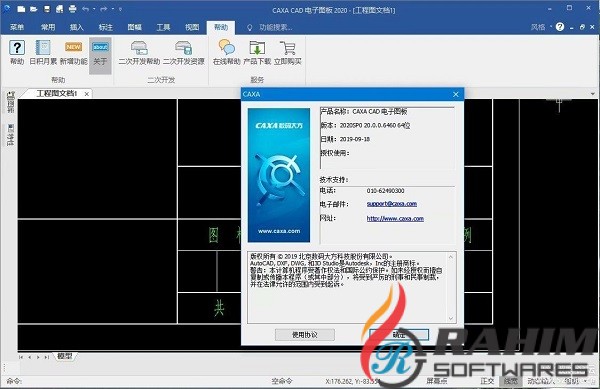Screen dimensions: 600x389
Task: Switch to the 常用 ribbon tab
Action: click(48, 27)
